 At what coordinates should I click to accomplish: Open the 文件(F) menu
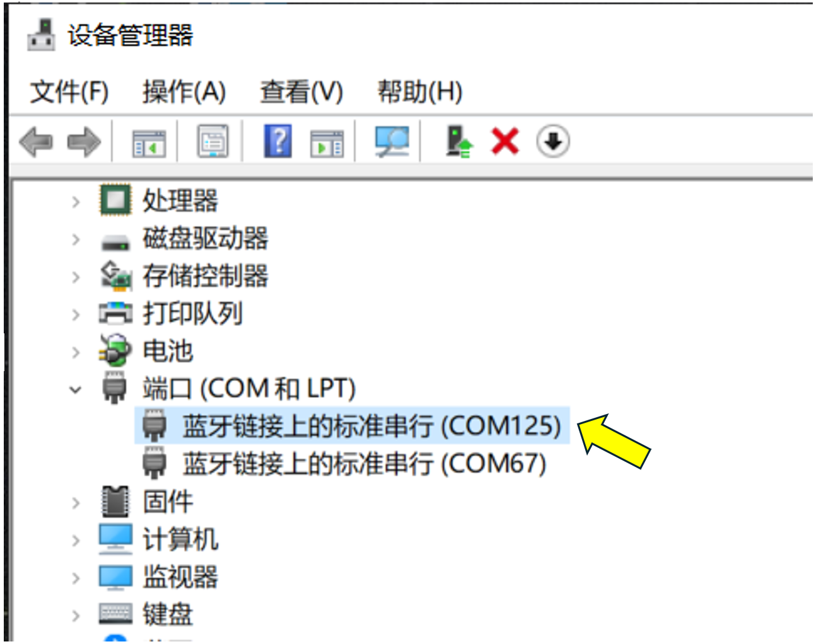point(69,92)
